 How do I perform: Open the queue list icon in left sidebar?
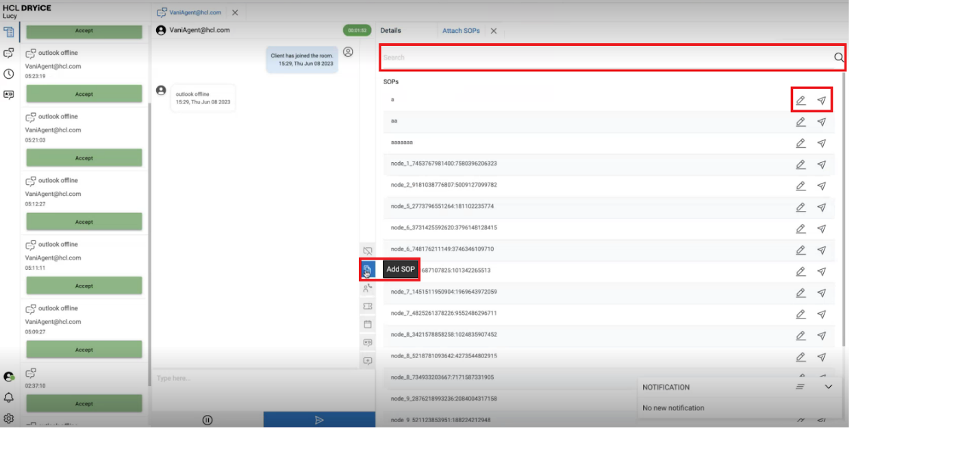(9, 32)
